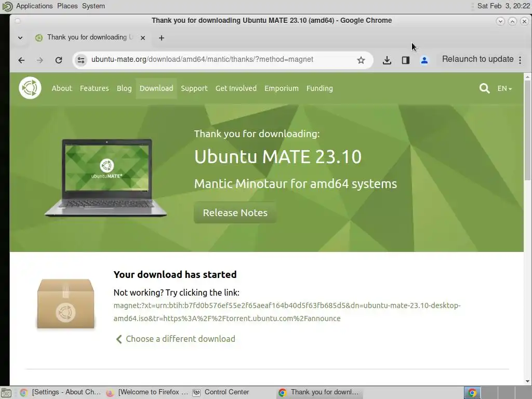Open the EN language dropdown
Image resolution: width=532 pixels, height=399 pixels.
[x=504, y=88]
